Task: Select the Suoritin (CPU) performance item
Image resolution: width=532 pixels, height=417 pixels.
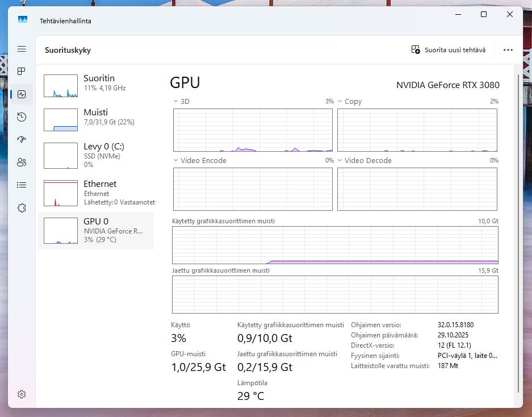Action: [96, 86]
